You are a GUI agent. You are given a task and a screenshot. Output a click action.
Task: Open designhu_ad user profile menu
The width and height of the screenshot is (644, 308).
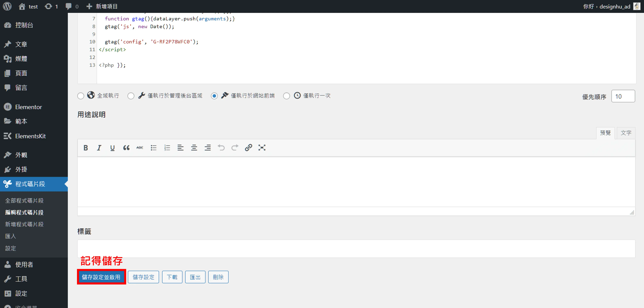pyautogui.click(x=612, y=6)
